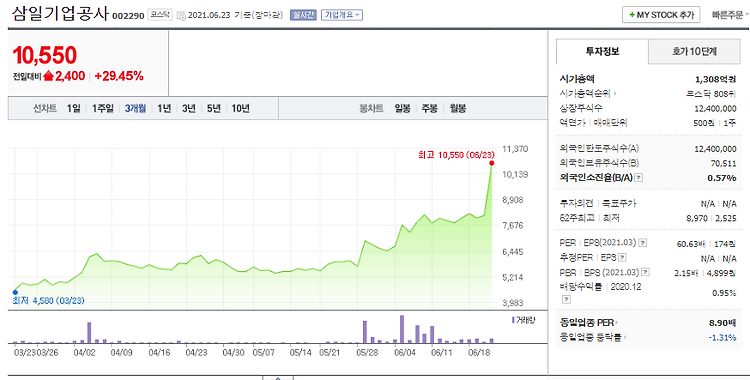Click the tallest volume bar near 06/04

tap(402, 329)
